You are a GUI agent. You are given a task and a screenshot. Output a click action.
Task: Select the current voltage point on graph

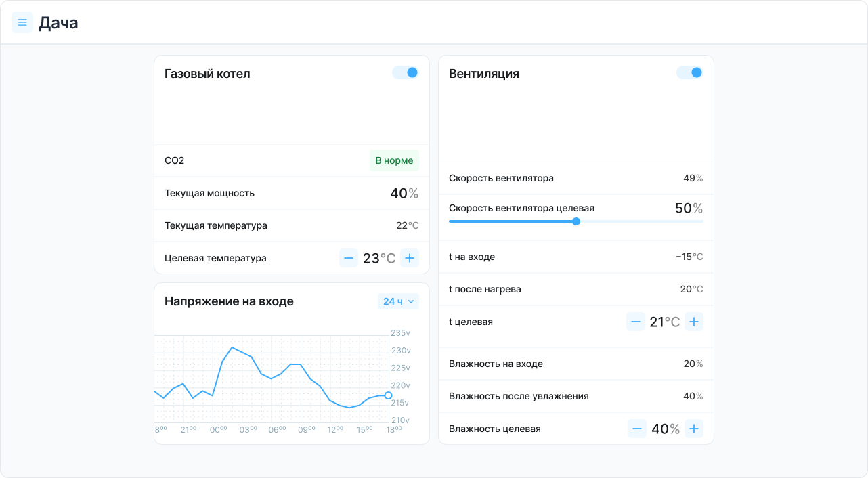point(388,395)
